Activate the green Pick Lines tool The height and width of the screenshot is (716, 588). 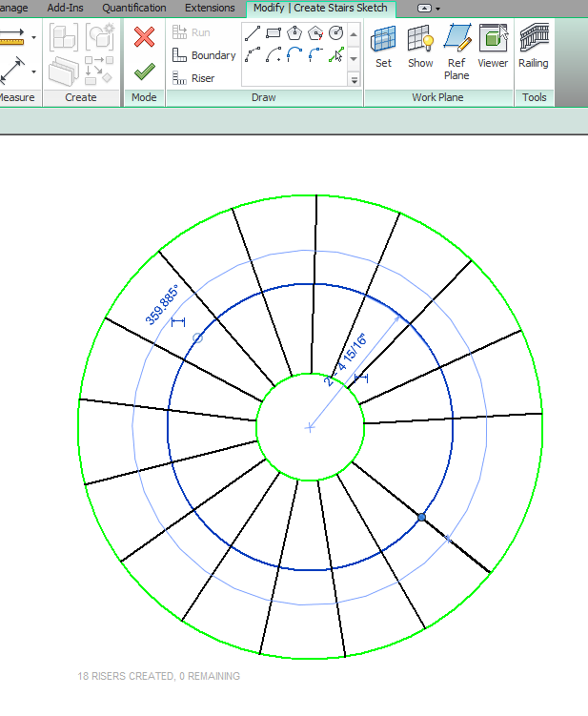[335, 55]
